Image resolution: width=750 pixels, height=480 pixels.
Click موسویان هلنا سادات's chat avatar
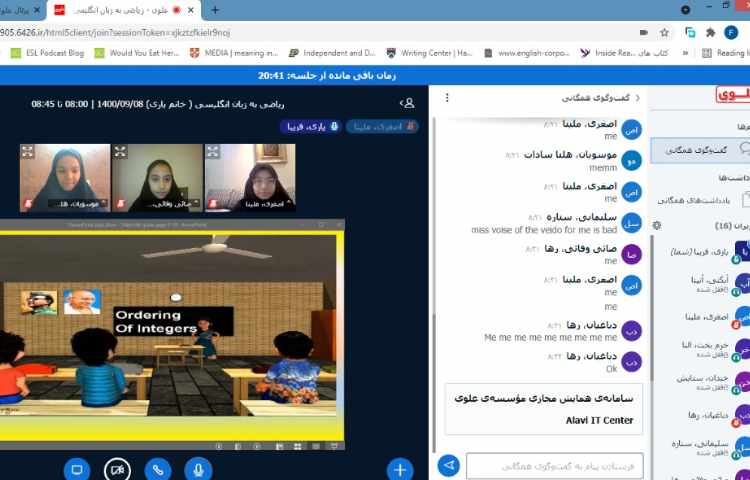point(631,161)
